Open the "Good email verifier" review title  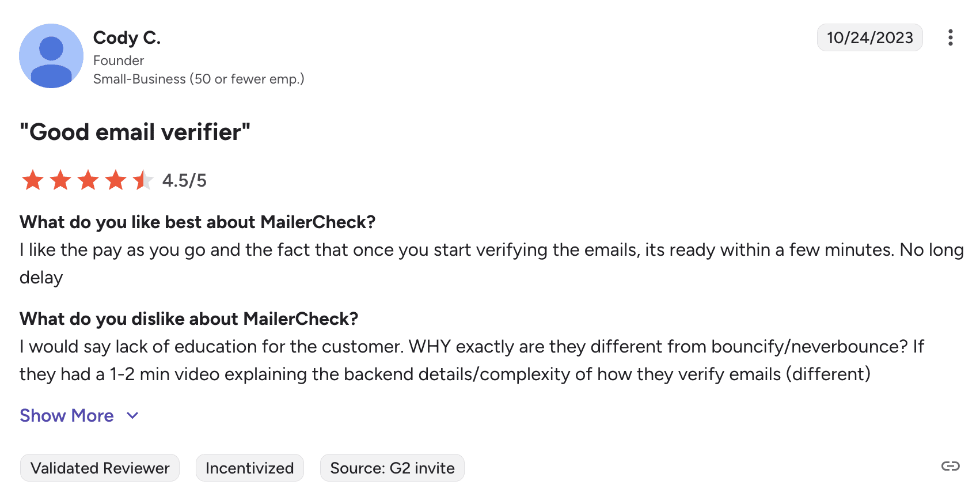pos(135,132)
